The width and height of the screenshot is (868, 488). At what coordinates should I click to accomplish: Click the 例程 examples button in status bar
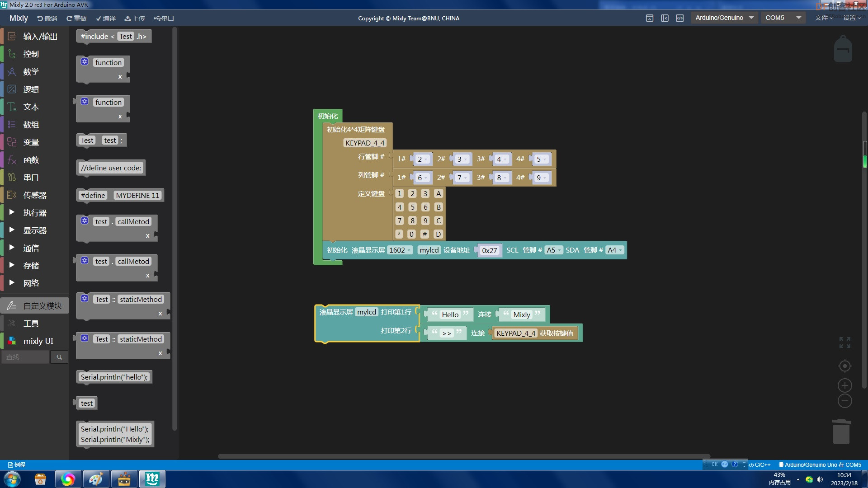17,465
